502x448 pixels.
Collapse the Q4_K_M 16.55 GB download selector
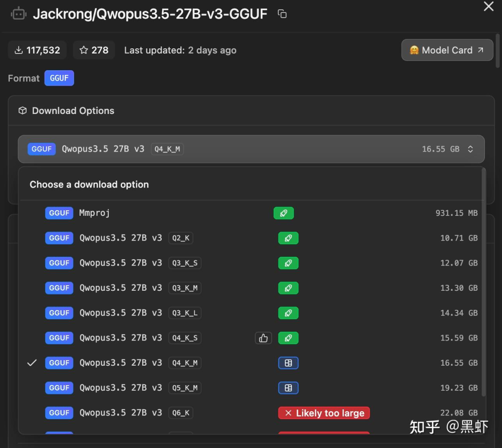click(251, 149)
